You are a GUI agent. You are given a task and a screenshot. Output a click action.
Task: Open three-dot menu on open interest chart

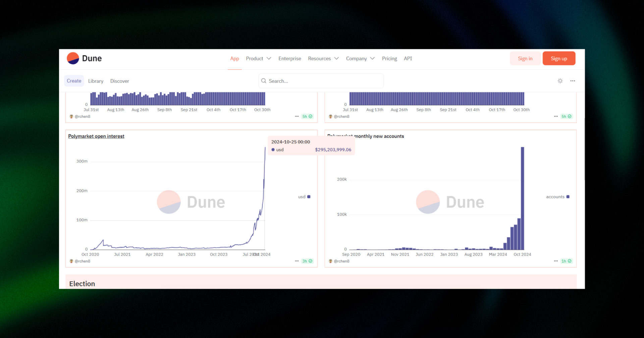[x=297, y=261]
